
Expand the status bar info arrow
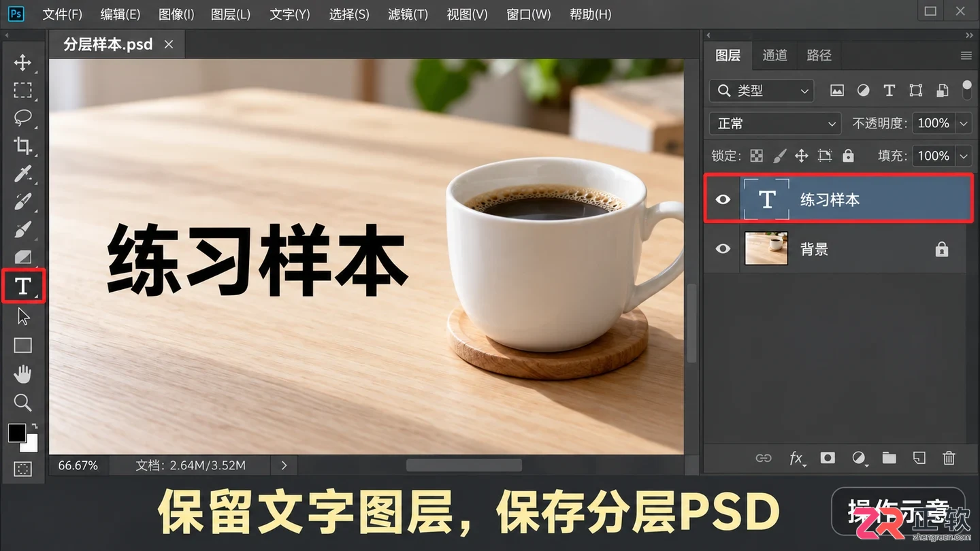pyautogui.click(x=284, y=466)
